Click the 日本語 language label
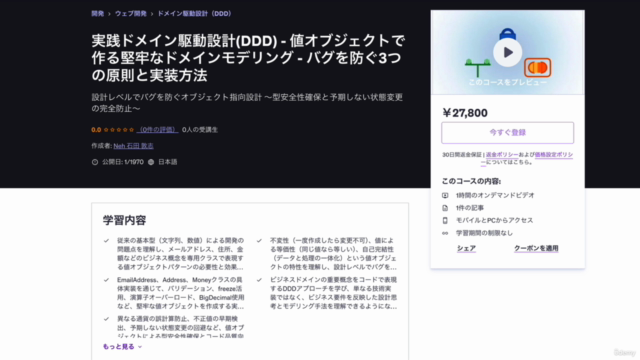The height and width of the screenshot is (360, 640). [x=167, y=162]
